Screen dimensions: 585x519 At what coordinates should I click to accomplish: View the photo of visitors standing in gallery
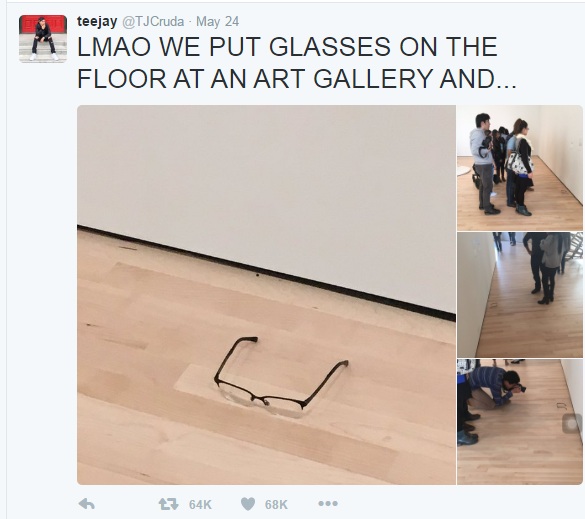pyautogui.click(x=520, y=168)
